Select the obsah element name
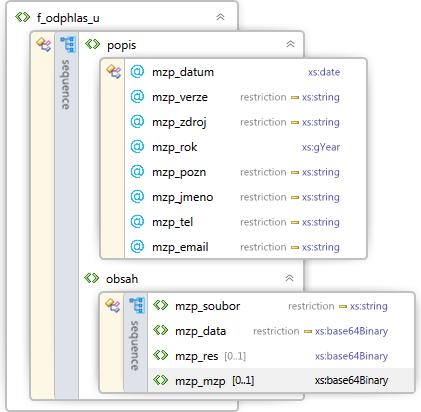421x412 pixels. pyautogui.click(x=122, y=279)
